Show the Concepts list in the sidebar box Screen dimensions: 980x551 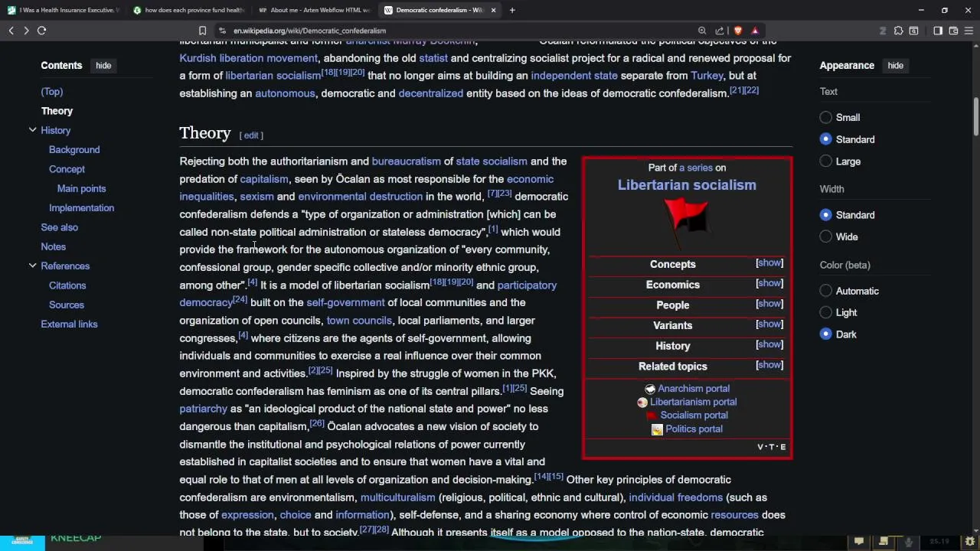(x=769, y=263)
